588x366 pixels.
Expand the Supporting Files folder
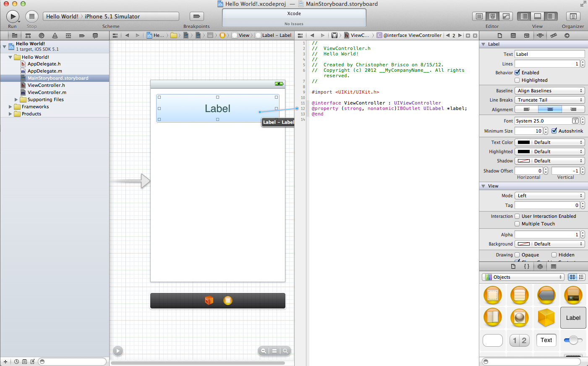16,99
